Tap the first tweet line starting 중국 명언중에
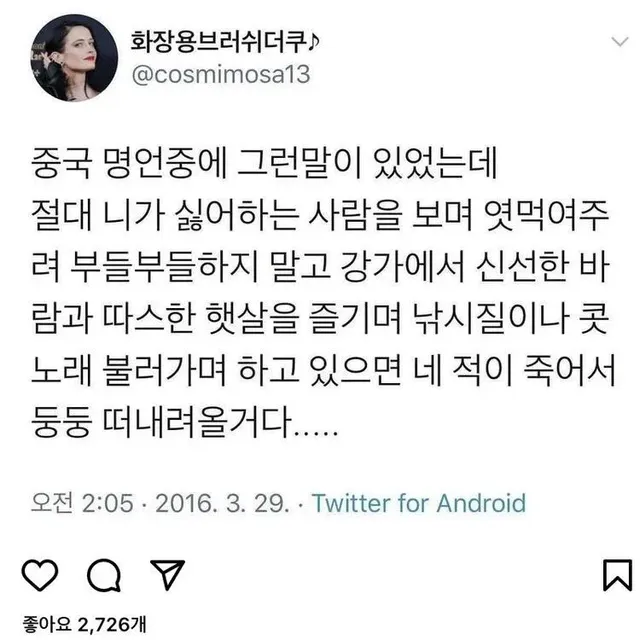640x640 pixels. pos(264,163)
